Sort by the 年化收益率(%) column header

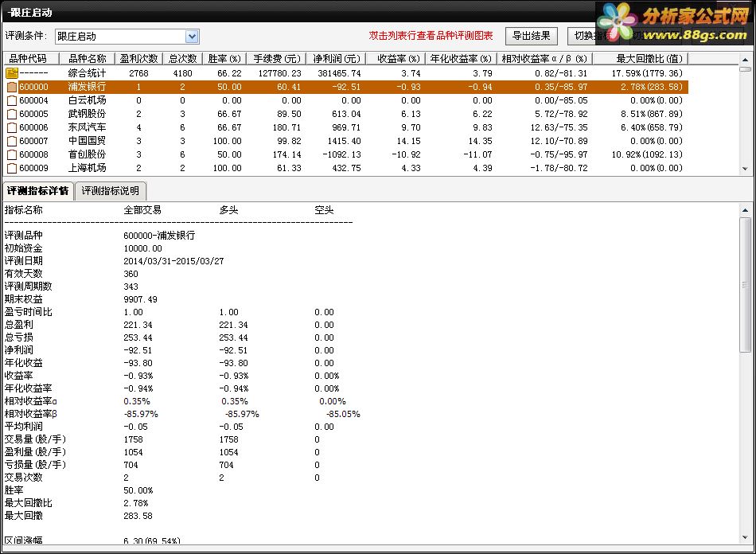(461, 58)
